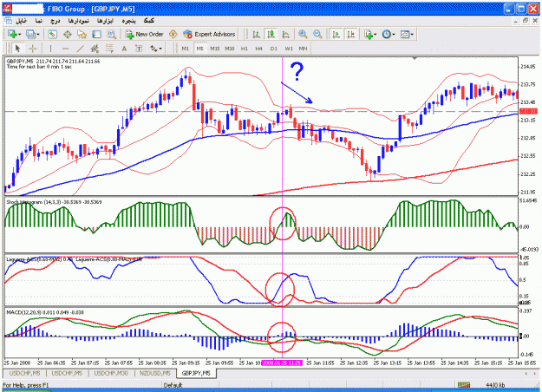Select the arrow cursor tool
542x392 pixels.
point(17,49)
